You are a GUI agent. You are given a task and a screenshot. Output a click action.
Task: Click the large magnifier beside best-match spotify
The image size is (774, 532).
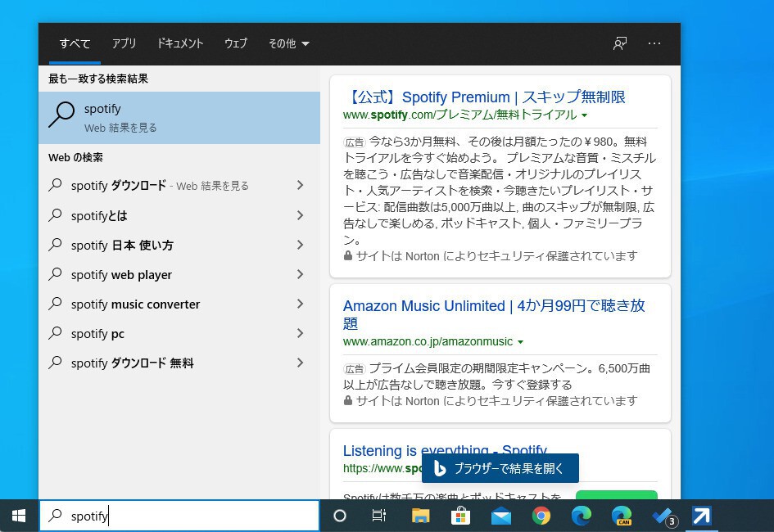click(x=61, y=115)
